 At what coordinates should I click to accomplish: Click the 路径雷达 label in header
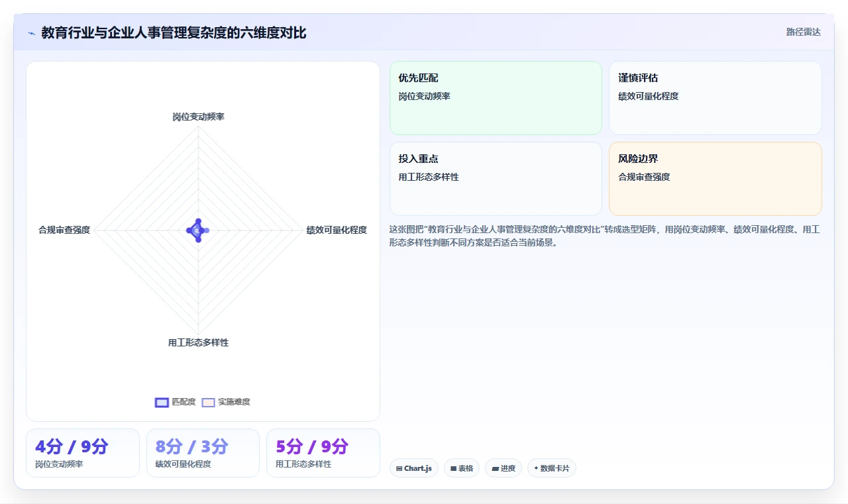tap(804, 32)
